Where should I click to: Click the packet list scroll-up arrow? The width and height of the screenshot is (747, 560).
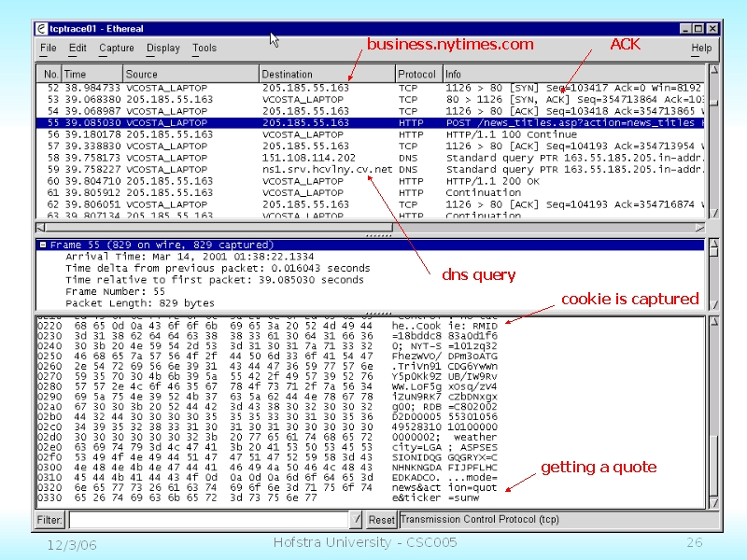click(713, 69)
